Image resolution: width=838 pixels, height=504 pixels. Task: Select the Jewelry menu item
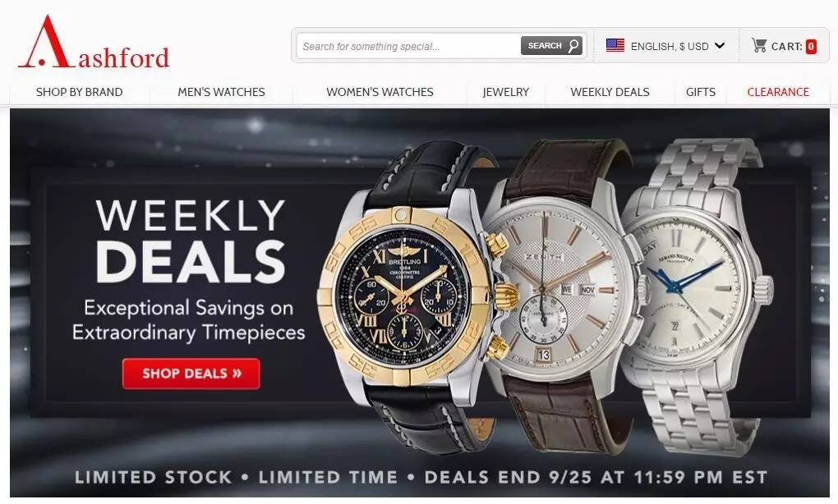505,92
